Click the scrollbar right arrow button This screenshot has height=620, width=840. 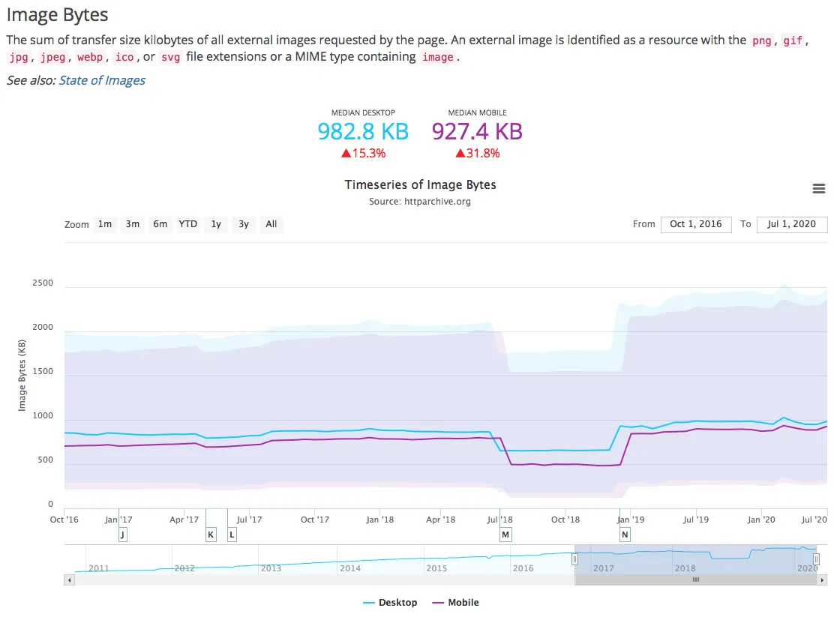click(822, 580)
